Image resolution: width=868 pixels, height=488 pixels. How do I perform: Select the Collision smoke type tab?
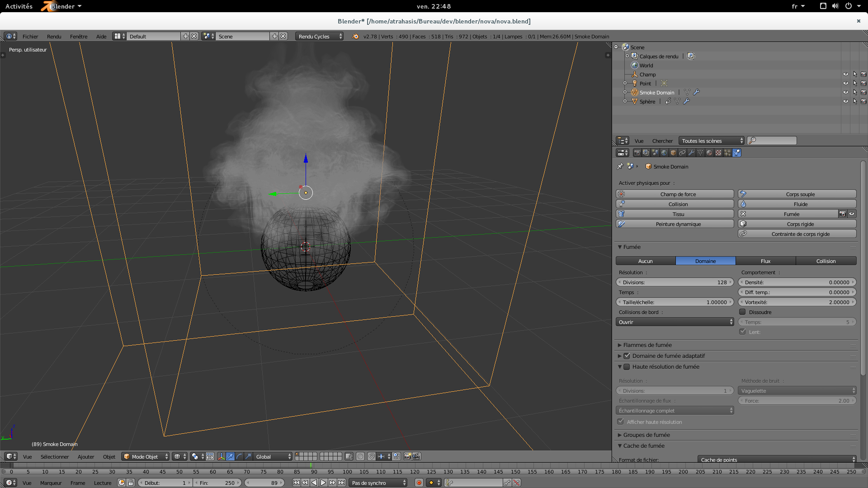826,261
